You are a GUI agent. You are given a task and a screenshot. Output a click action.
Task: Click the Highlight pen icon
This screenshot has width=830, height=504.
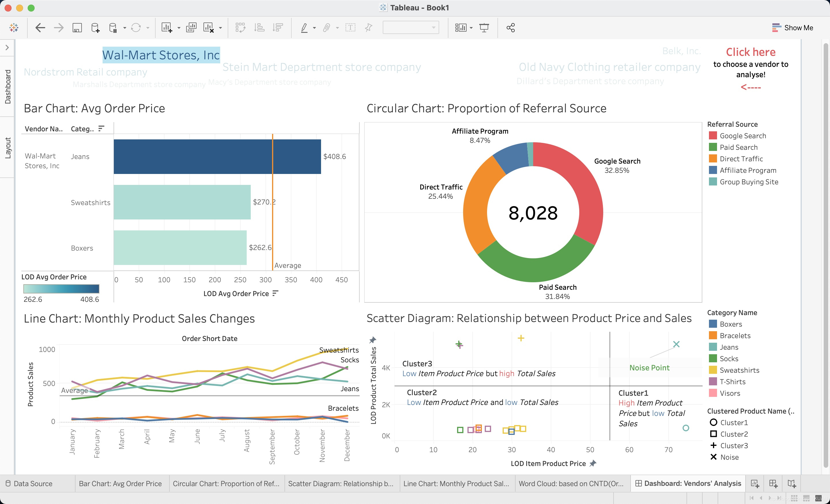click(x=304, y=28)
